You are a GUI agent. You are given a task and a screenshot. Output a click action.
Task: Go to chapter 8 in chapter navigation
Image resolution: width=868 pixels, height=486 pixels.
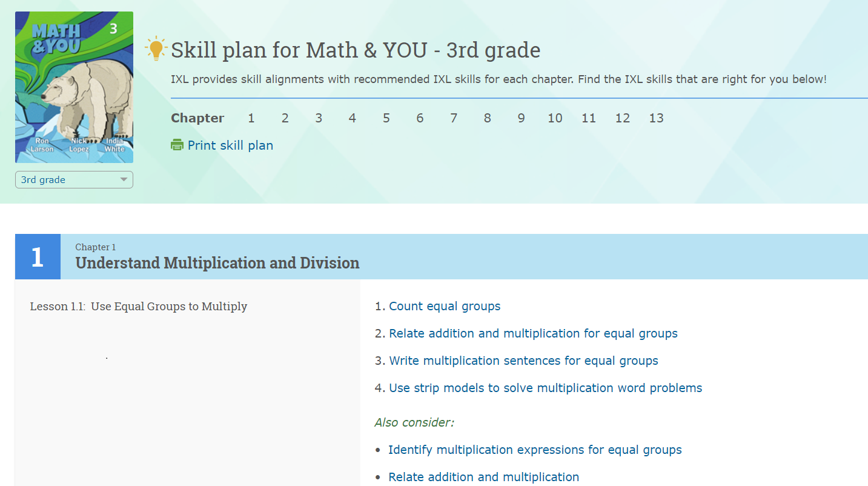pyautogui.click(x=487, y=118)
